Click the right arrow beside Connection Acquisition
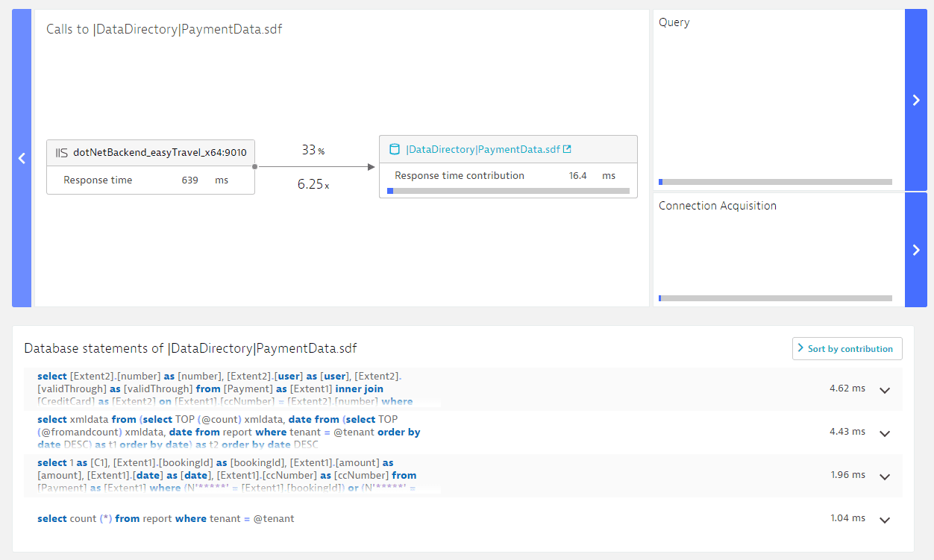Viewport: 934px width, 560px height. (915, 250)
